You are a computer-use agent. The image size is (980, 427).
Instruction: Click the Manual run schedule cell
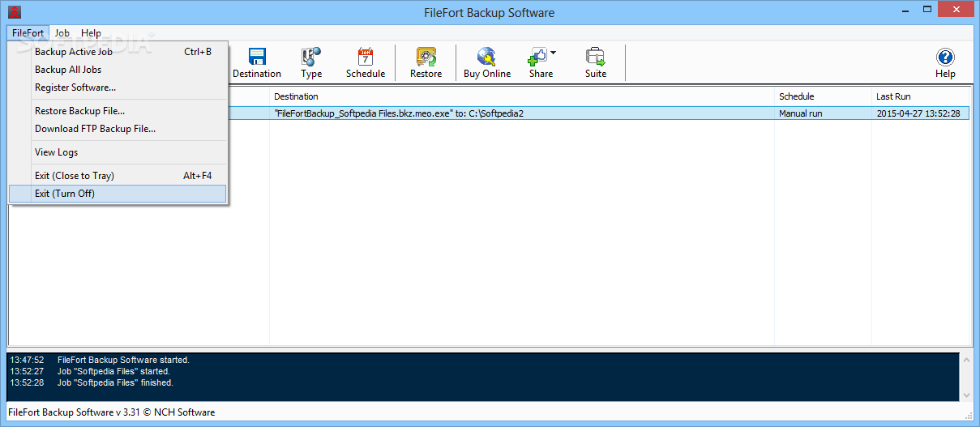coord(823,113)
